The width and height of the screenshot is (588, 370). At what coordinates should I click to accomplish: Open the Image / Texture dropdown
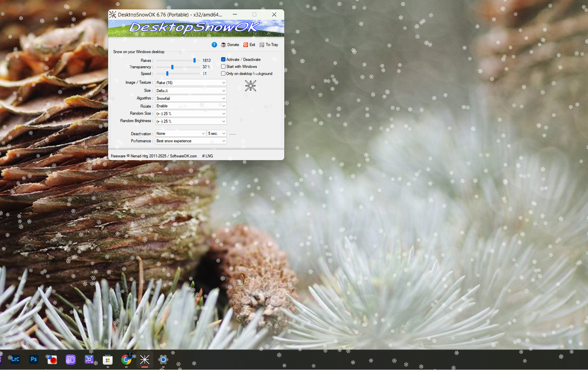point(191,82)
